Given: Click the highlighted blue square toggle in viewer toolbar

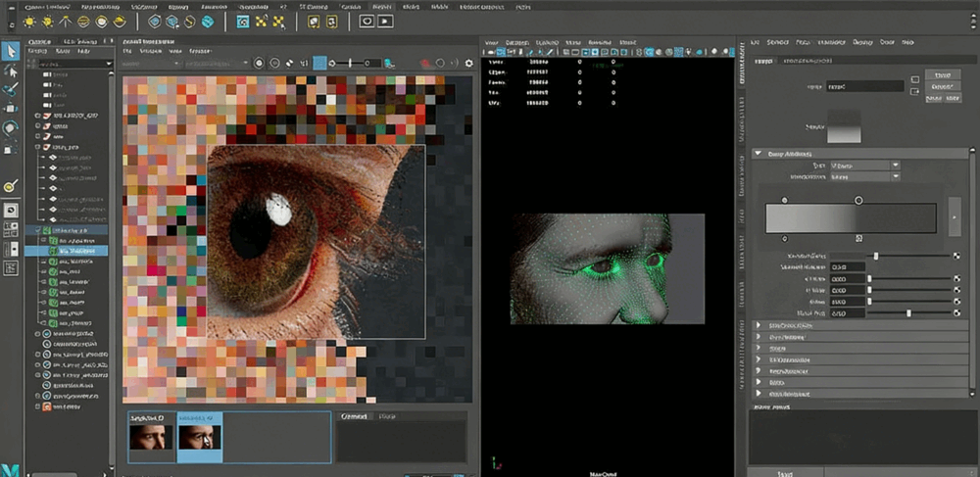Looking at the screenshot, I should tap(319, 64).
